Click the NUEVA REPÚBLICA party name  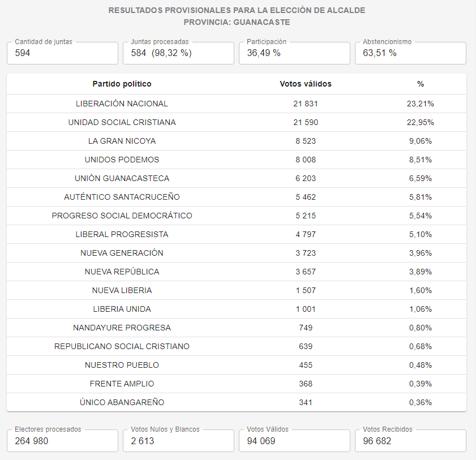(x=122, y=272)
